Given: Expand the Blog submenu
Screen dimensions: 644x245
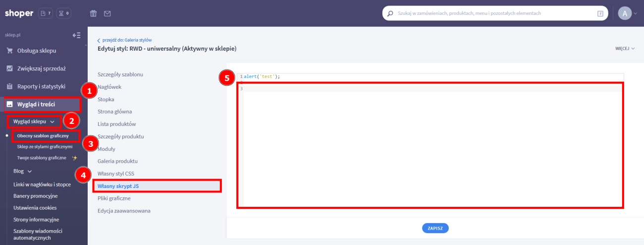Looking at the screenshot, I should (22, 171).
